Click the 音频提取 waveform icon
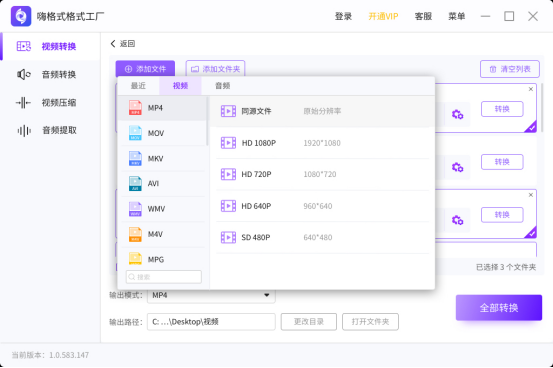The height and width of the screenshot is (368, 553). point(24,131)
